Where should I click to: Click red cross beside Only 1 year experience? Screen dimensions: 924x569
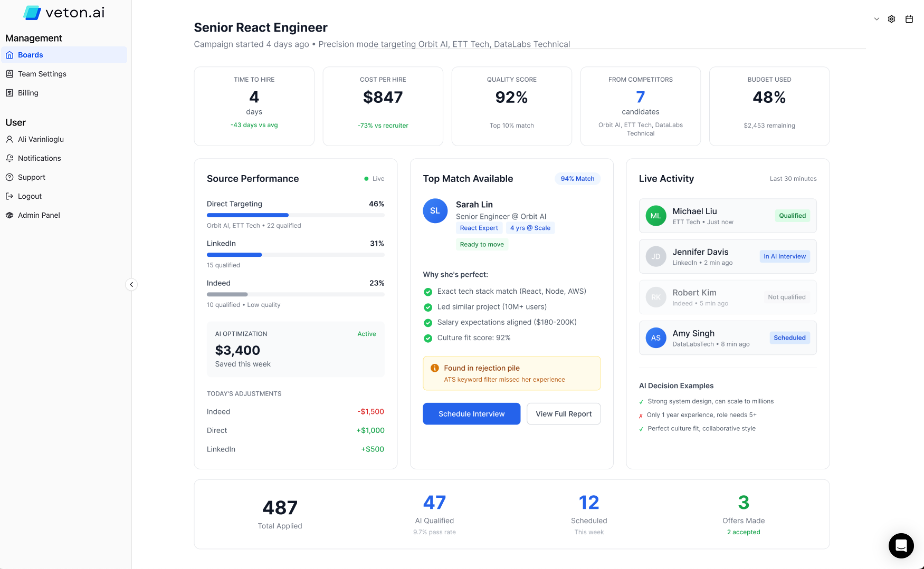click(x=641, y=416)
